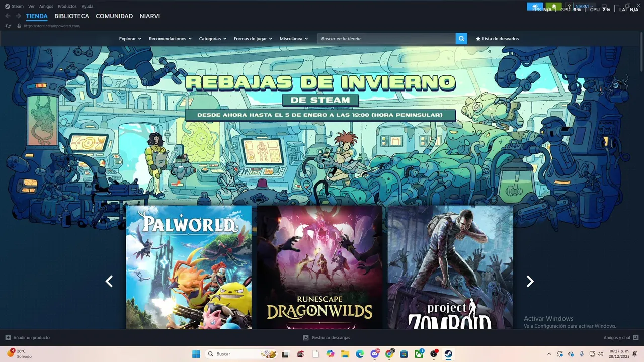This screenshot has width=644, height=362.
Task: Open Copilot in taskbar
Action: [x=330, y=354]
